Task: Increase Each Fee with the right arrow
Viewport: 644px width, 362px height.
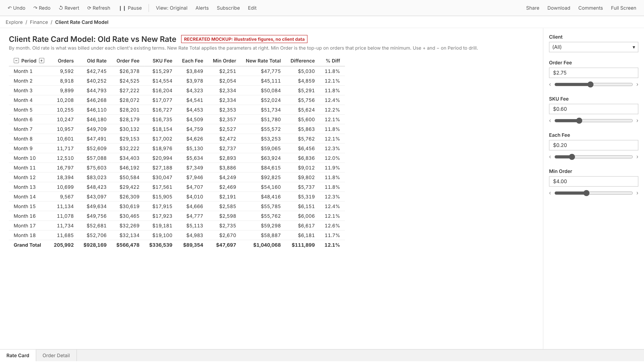Action: 637,157
